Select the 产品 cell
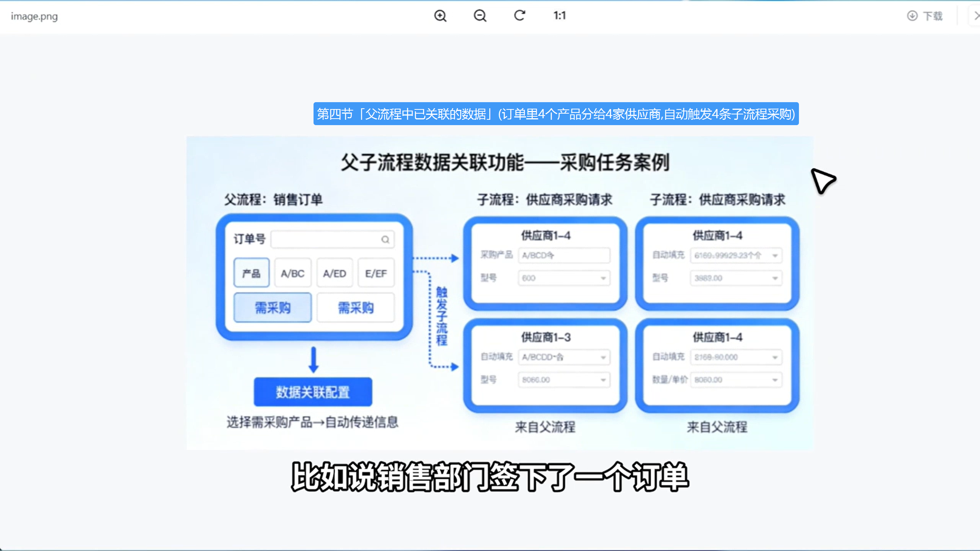Viewport: 980px width, 551px height. tap(252, 273)
